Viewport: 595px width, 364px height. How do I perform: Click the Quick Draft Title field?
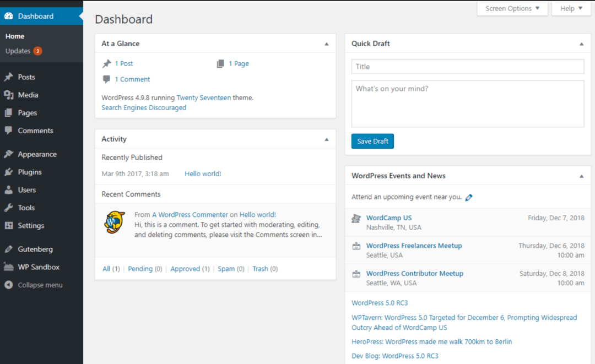pyautogui.click(x=467, y=66)
